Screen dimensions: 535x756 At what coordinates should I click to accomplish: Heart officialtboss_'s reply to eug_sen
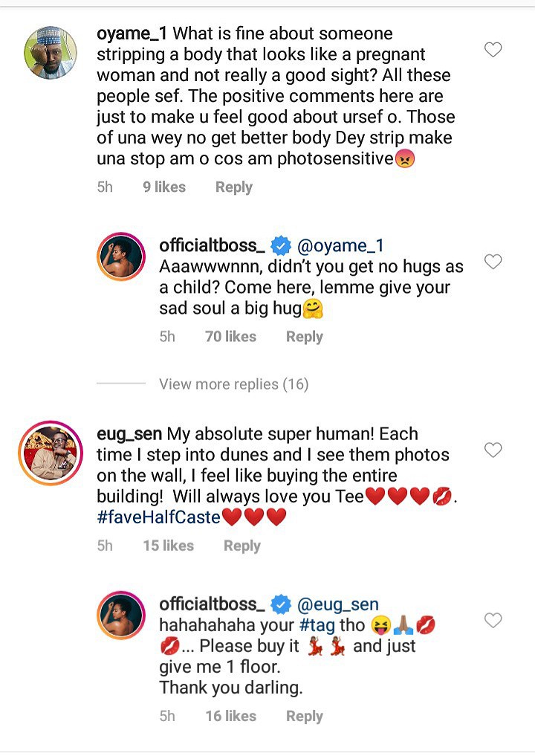pyautogui.click(x=493, y=620)
